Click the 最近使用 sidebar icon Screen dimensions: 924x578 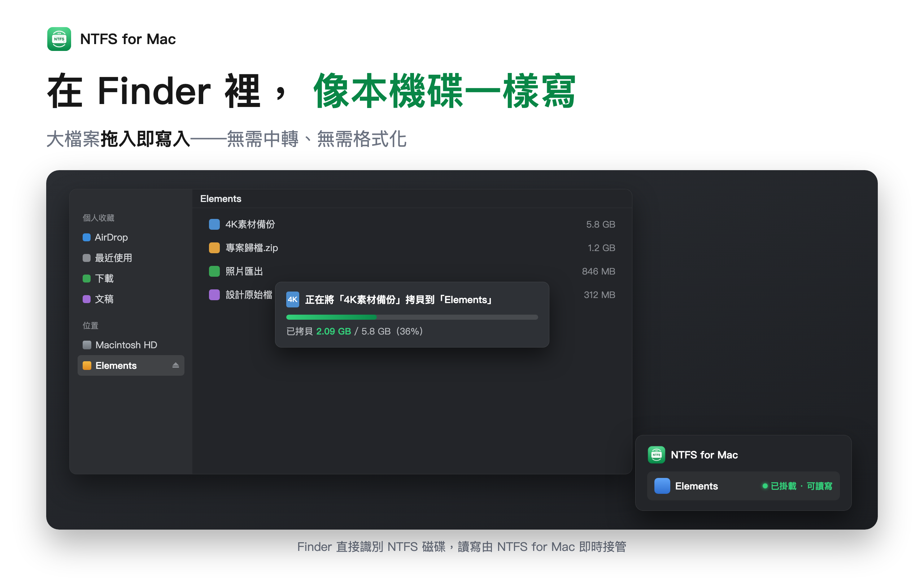(x=87, y=258)
